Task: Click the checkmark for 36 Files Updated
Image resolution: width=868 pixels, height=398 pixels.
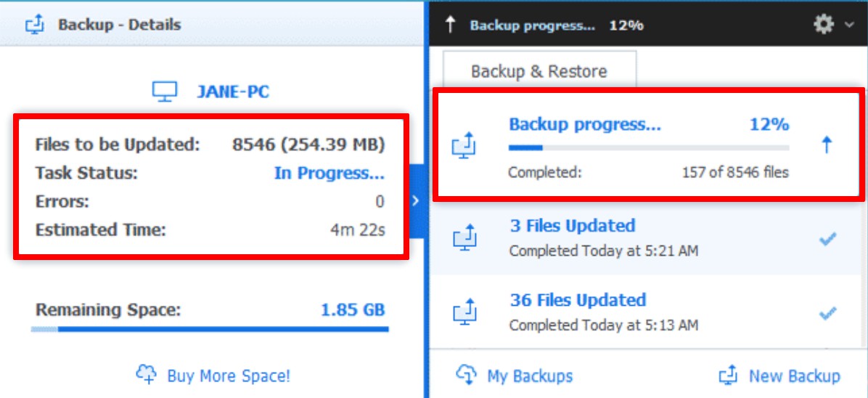Action: pos(827,313)
